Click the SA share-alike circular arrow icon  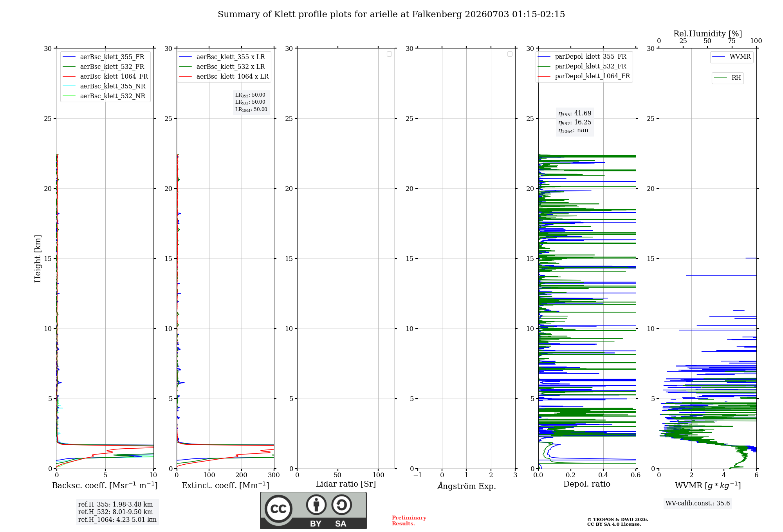click(x=341, y=505)
